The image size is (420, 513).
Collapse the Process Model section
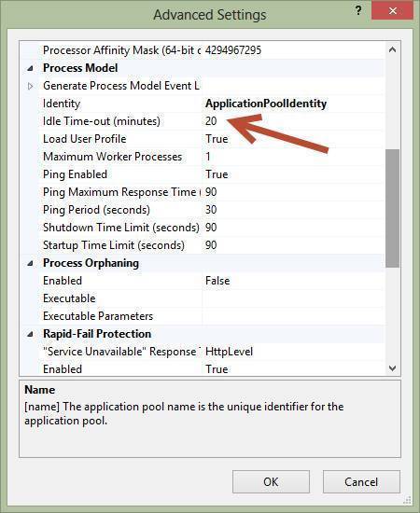[30, 68]
